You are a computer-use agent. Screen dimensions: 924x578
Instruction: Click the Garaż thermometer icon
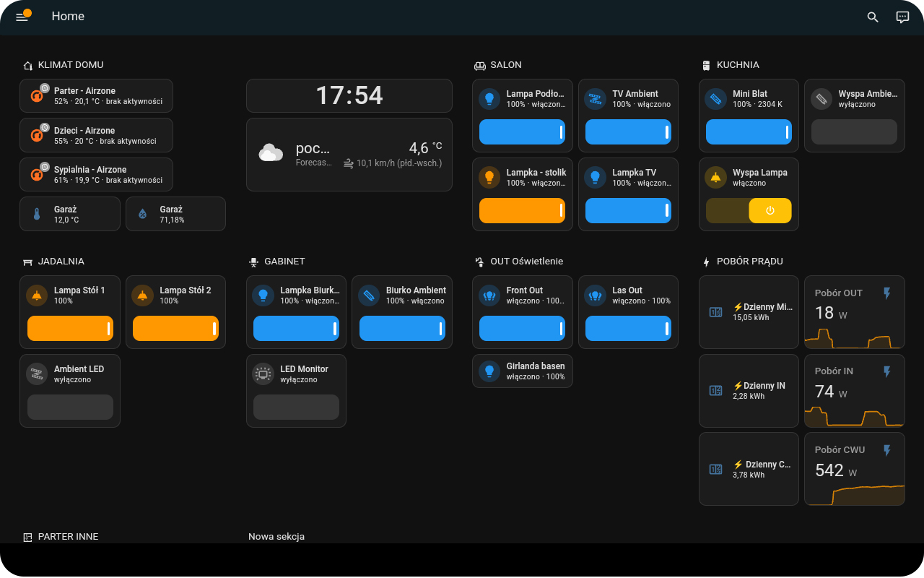[37, 214]
